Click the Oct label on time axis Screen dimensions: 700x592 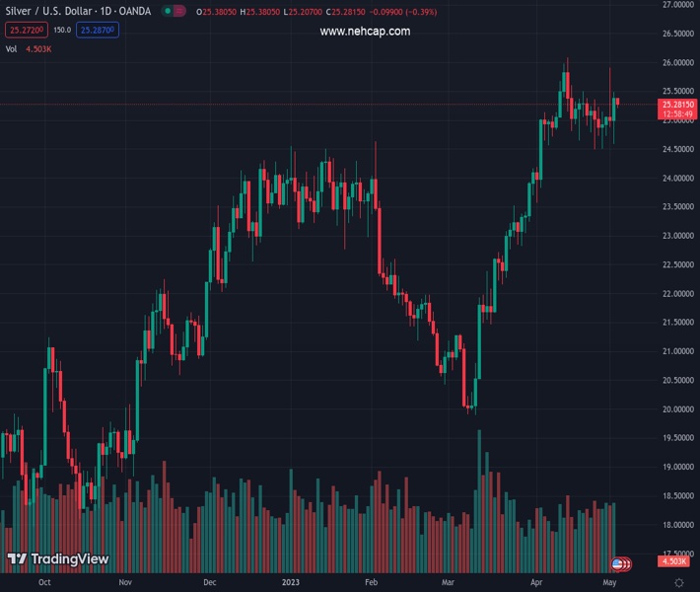click(44, 583)
